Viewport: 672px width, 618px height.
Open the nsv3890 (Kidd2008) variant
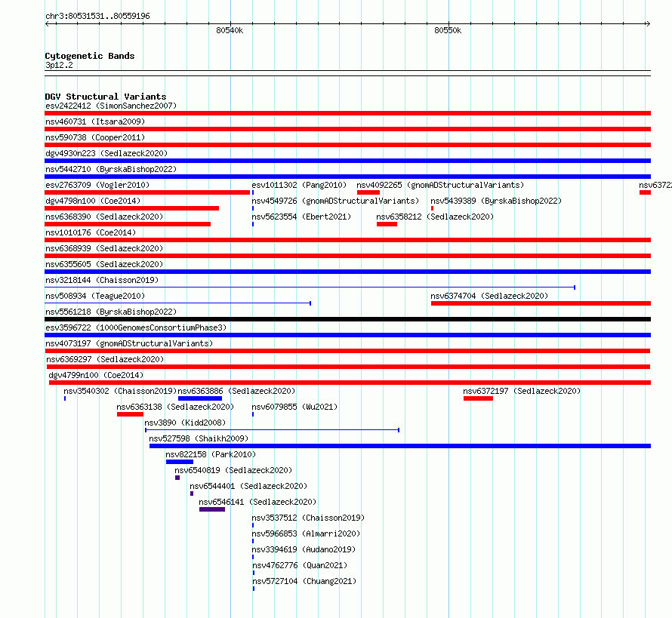(185, 423)
